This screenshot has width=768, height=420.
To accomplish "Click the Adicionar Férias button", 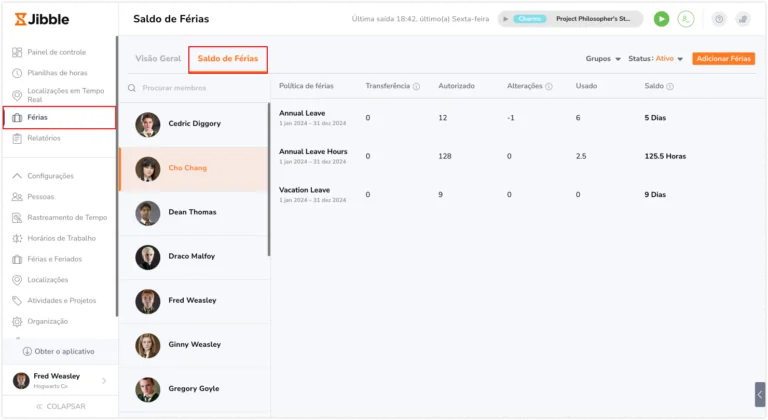I will coord(723,59).
